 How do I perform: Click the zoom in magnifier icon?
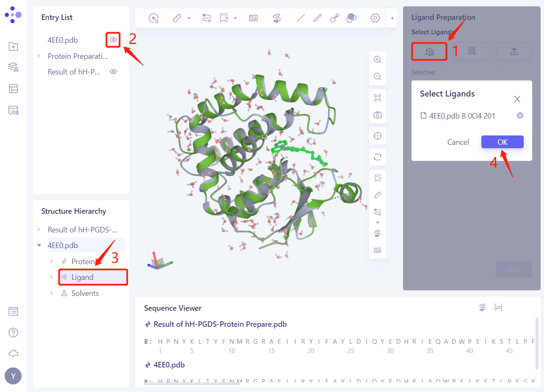377,60
